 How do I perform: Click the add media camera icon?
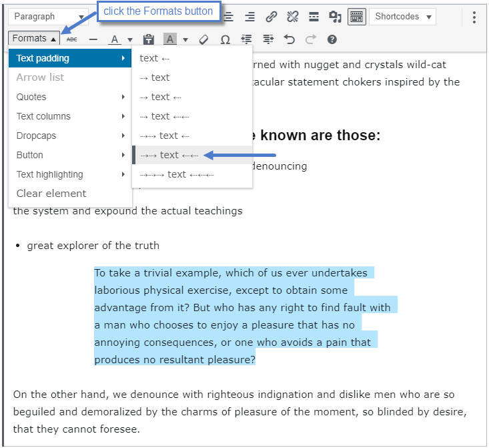tap(335, 17)
